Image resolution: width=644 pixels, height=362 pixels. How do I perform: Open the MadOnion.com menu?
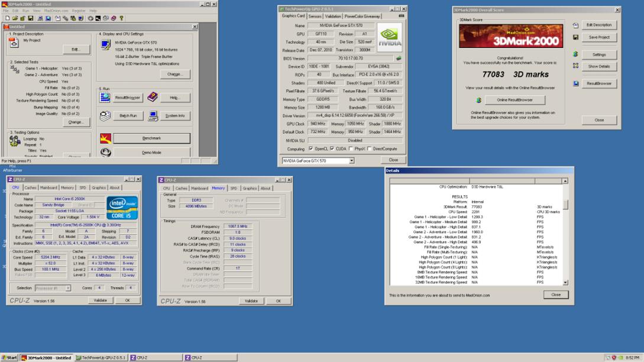pyautogui.click(x=56, y=11)
